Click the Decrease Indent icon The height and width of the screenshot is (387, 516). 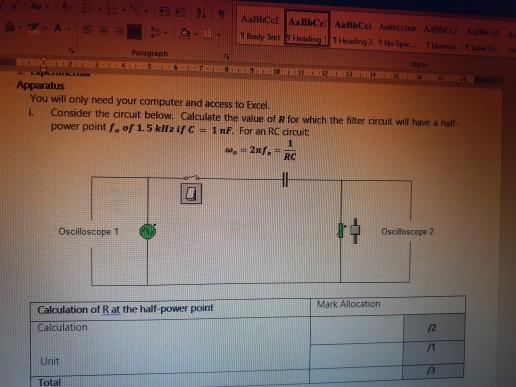click(165, 12)
